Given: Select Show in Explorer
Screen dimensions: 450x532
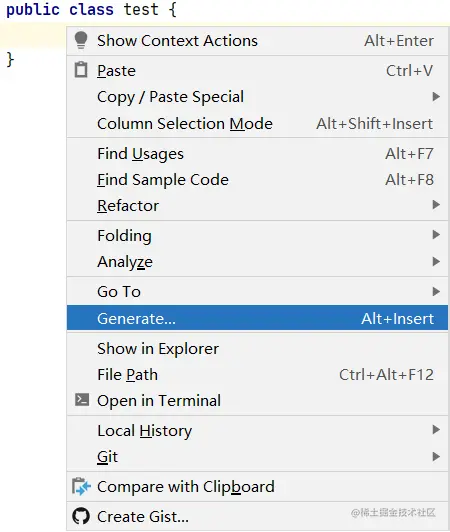Looking at the screenshot, I should click(x=257, y=348).
